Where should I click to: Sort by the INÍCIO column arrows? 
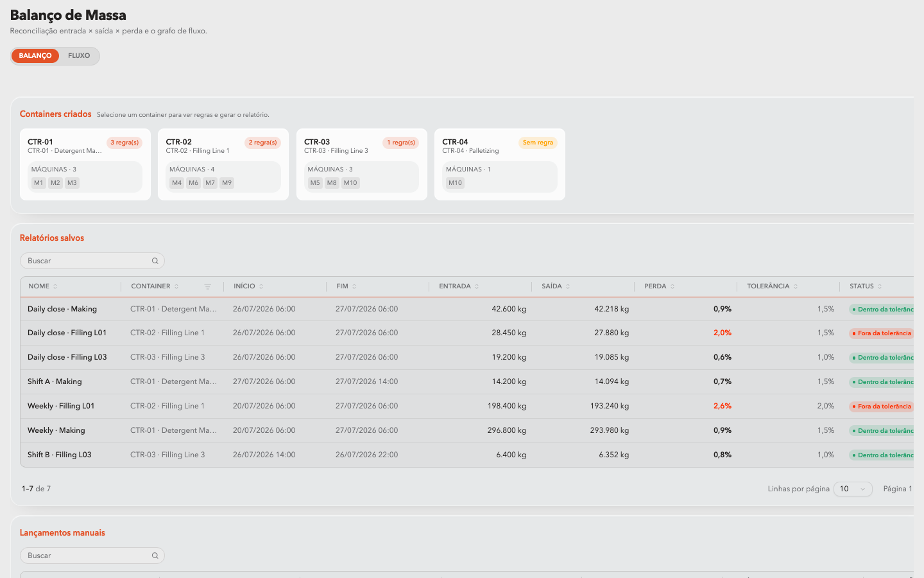[261, 286]
